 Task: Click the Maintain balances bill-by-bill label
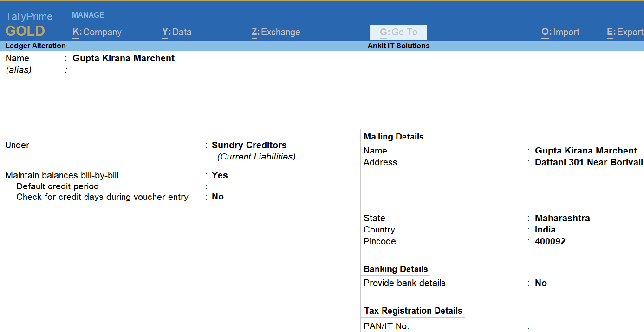coord(62,175)
